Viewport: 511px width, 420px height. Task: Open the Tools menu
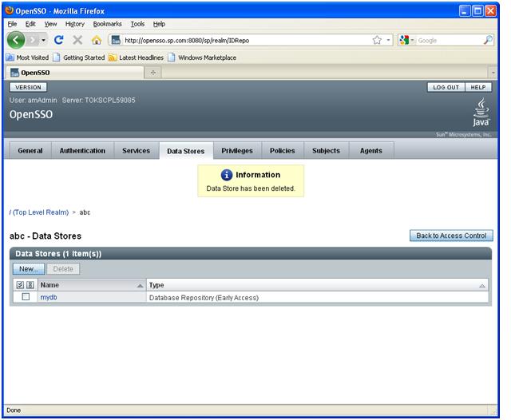pyautogui.click(x=137, y=24)
